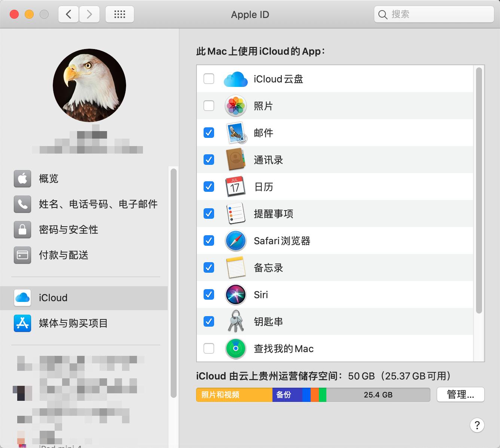Click the Photos (照片) flower icon
The image size is (500, 448).
235,106
